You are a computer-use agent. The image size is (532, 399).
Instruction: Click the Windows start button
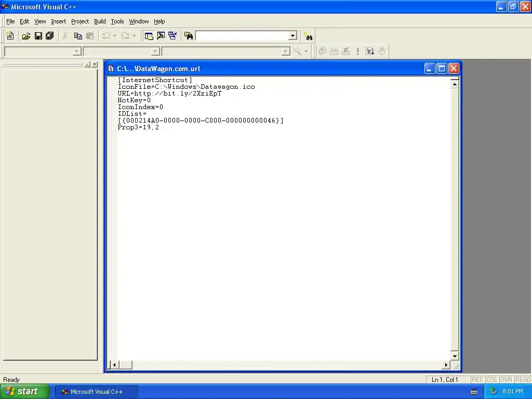click(24, 392)
